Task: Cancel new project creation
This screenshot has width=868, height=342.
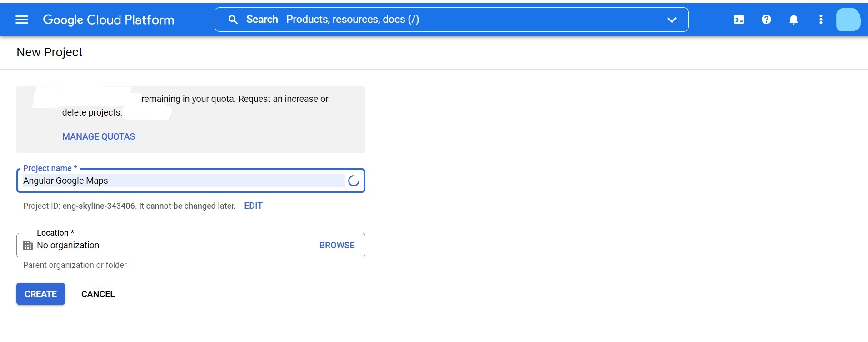Action: (98, 294)
